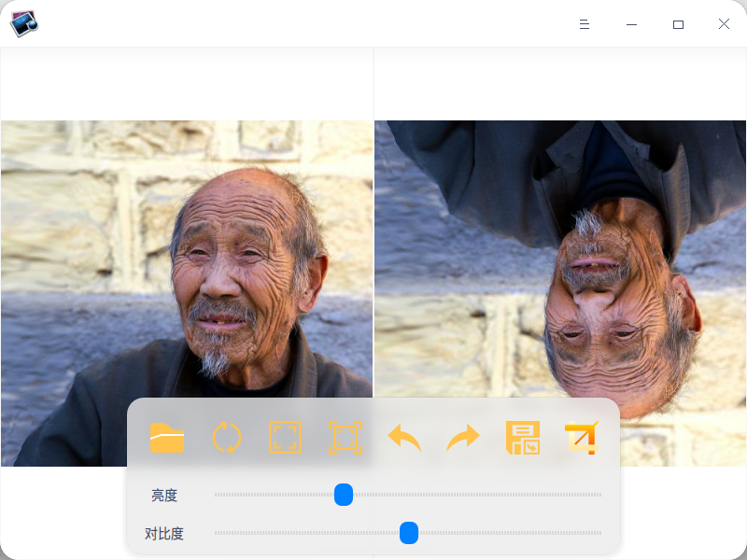Select the fullscreen frame icon
Screen dimensions: 747x560
[286, 437]
